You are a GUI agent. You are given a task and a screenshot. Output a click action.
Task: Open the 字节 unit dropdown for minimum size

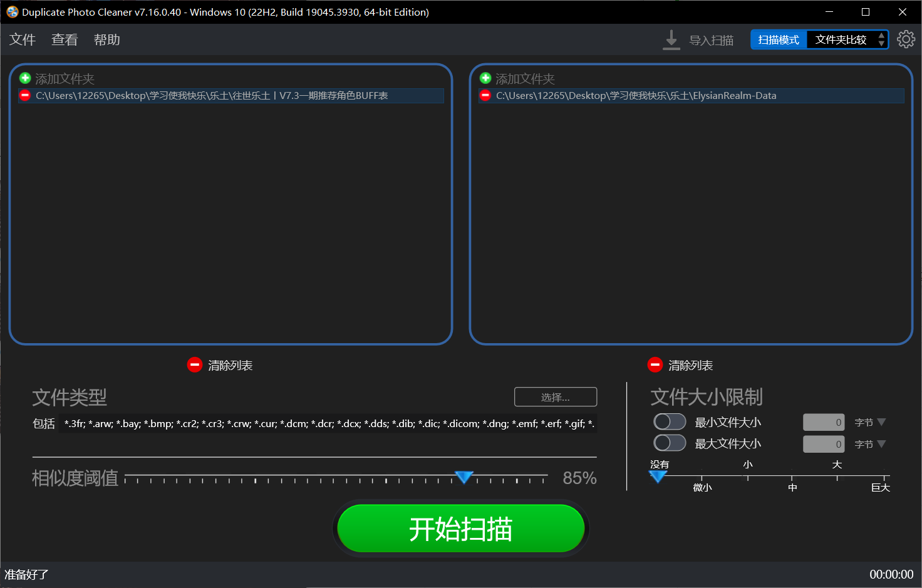pos(870,423)
